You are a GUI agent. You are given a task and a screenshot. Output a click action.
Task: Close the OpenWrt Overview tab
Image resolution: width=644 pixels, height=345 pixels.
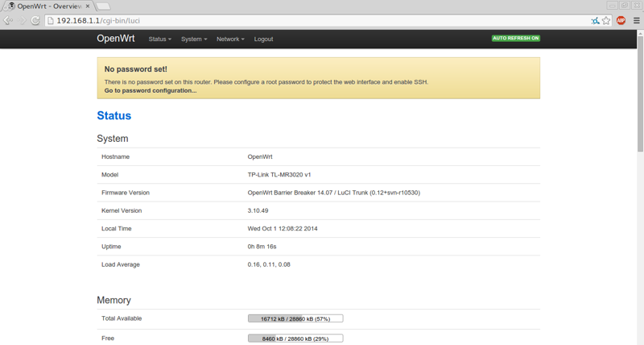[x=88, y=6]
